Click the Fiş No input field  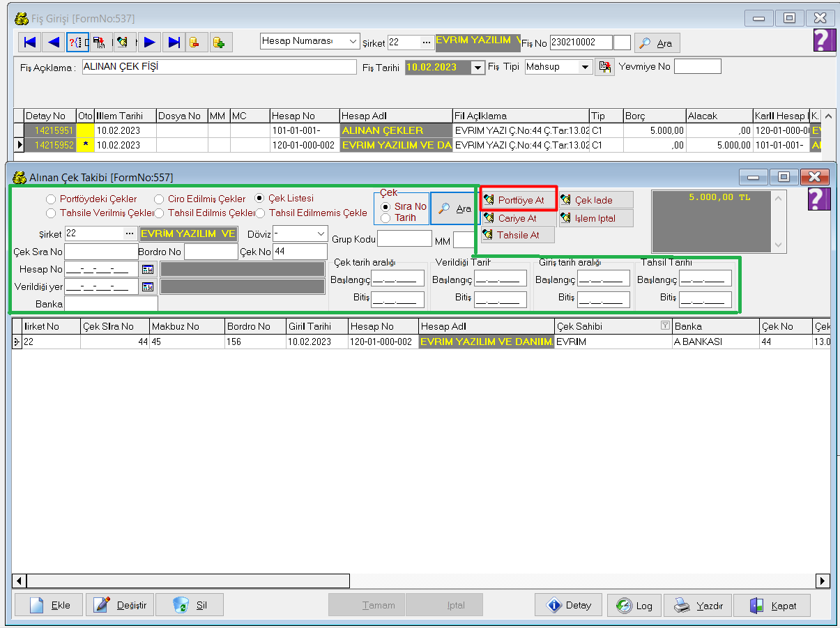tap(581, 43)
